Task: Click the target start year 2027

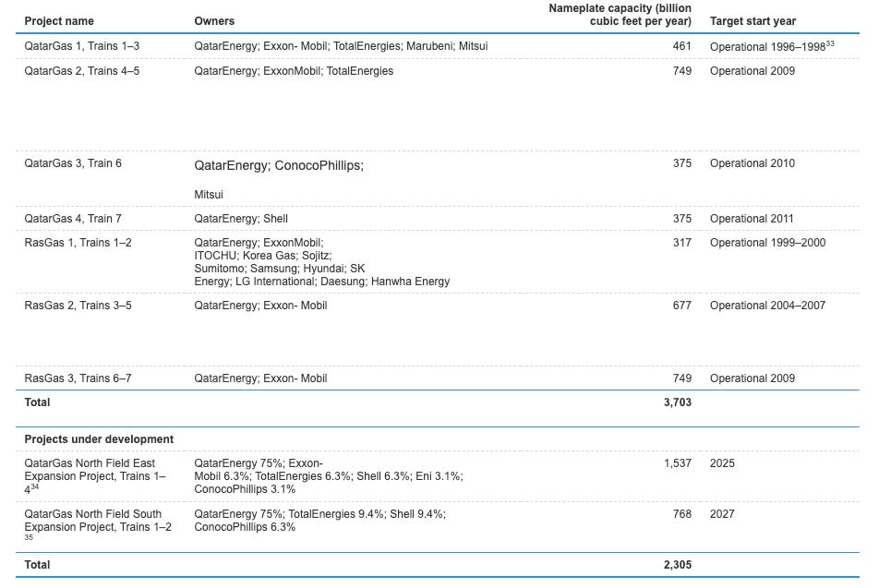Action: [722, 514]
